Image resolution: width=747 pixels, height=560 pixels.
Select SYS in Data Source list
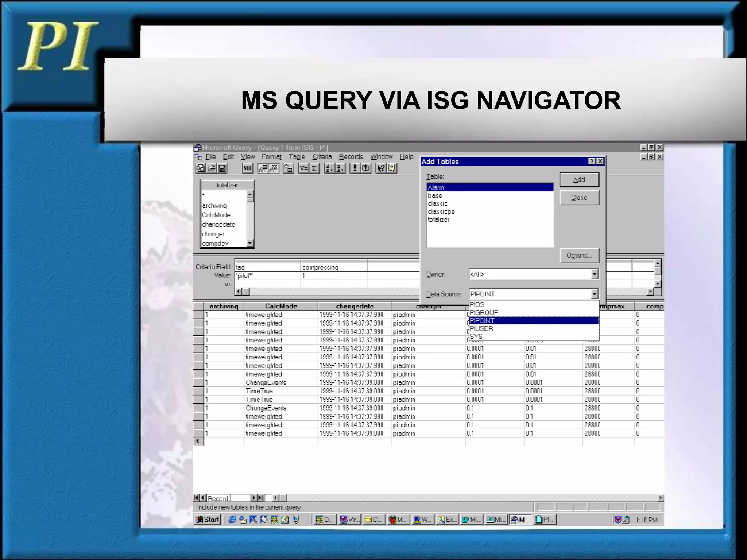[x=534, y=337]
